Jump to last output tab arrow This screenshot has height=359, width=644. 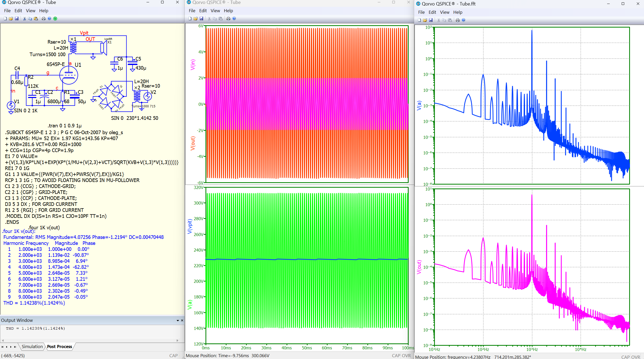click(15, 347)
